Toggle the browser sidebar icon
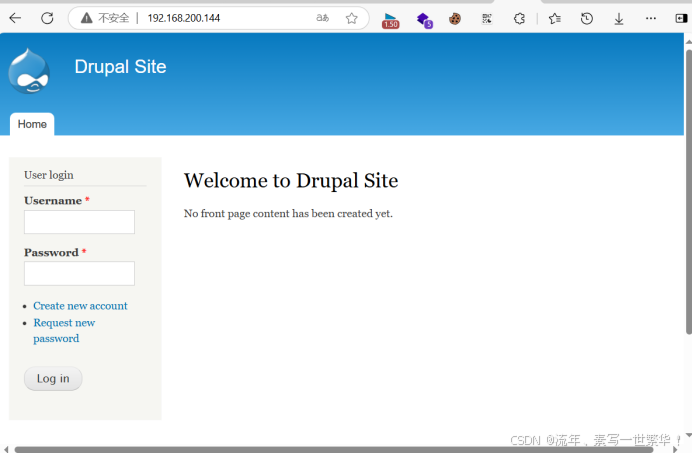This screenshot has height=454, width=692. [x=681, y=19]
